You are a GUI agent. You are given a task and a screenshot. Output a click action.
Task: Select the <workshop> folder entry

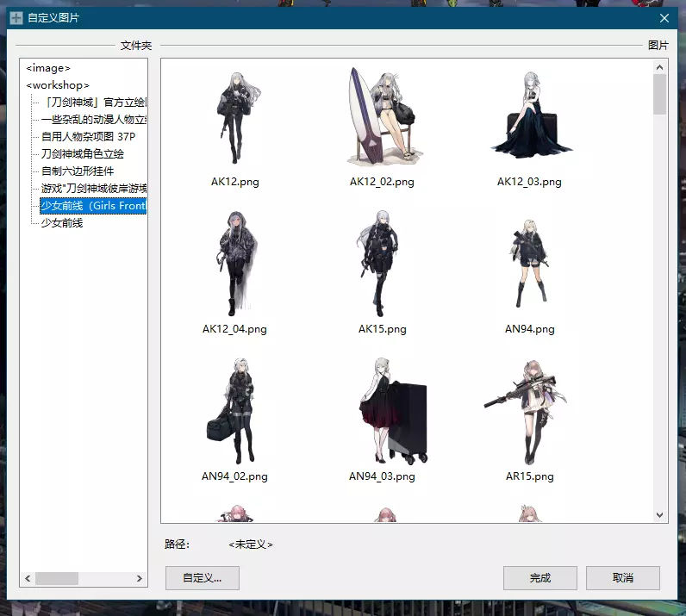(x=58, y=85)
